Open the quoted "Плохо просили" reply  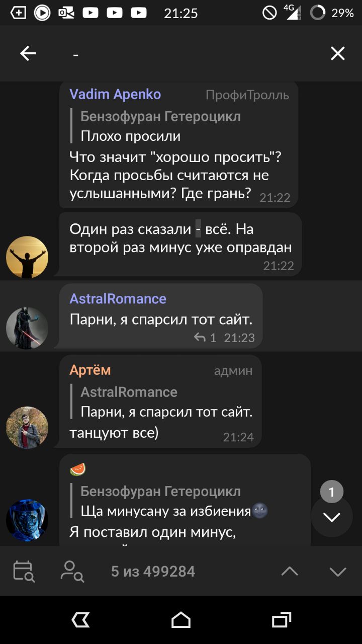tap(156, 126)
